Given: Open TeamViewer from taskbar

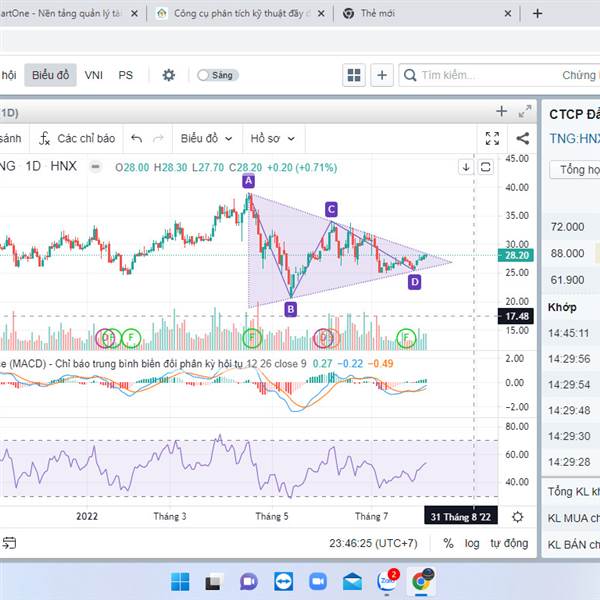Looking at the screenshot, I should point(284,582).
